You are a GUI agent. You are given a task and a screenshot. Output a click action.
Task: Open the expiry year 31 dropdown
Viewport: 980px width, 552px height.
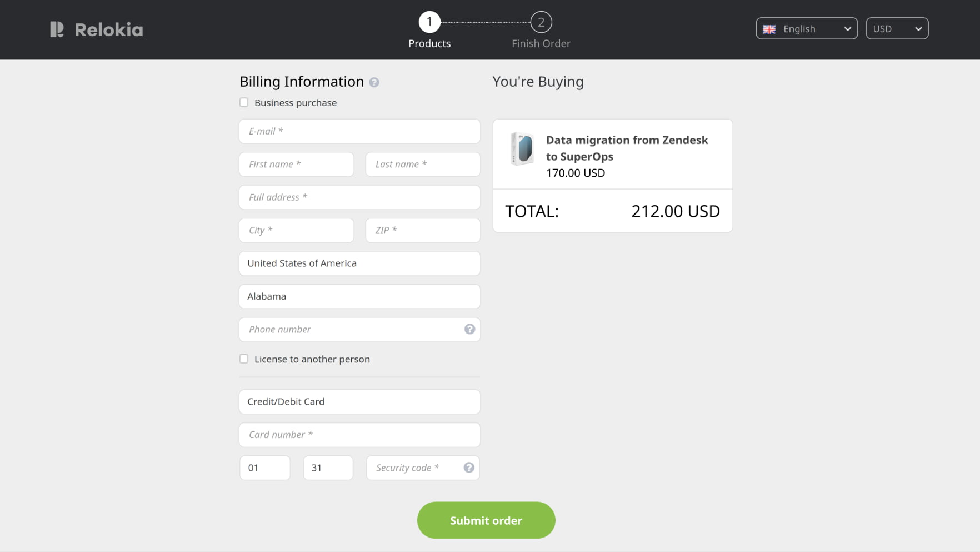click(x=328, y=468)
